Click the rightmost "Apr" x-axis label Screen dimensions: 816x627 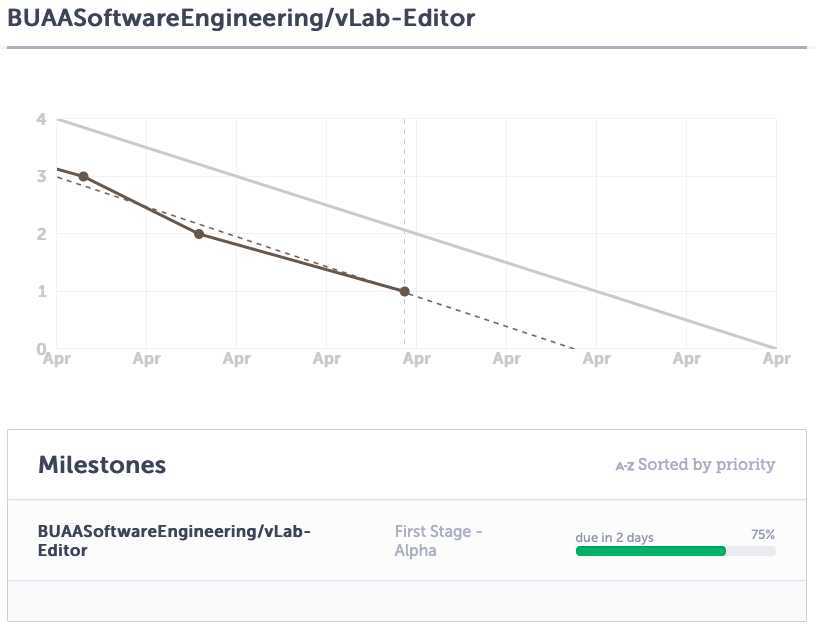tap(776, 359)
